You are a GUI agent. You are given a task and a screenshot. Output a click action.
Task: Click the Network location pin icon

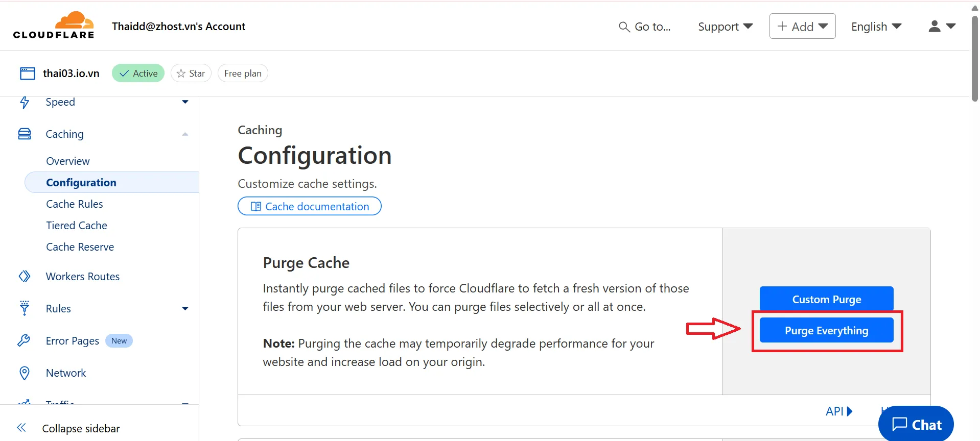(25, 373)
